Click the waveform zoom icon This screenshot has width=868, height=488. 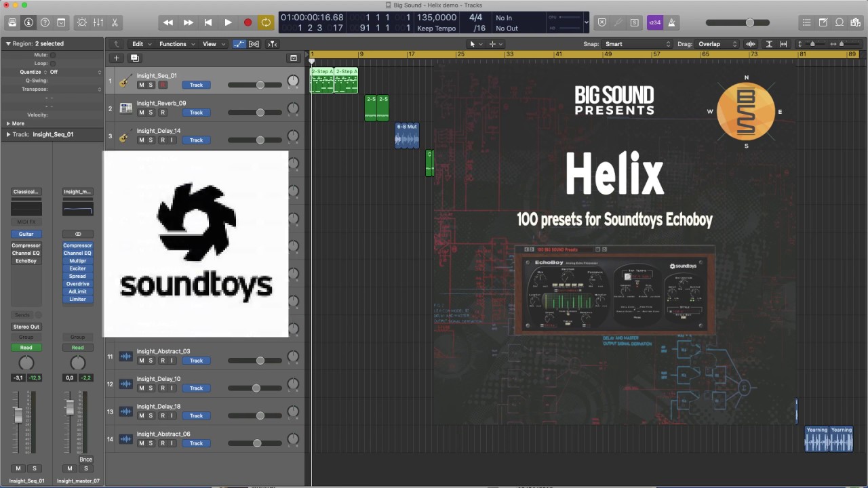pos(751,44)
